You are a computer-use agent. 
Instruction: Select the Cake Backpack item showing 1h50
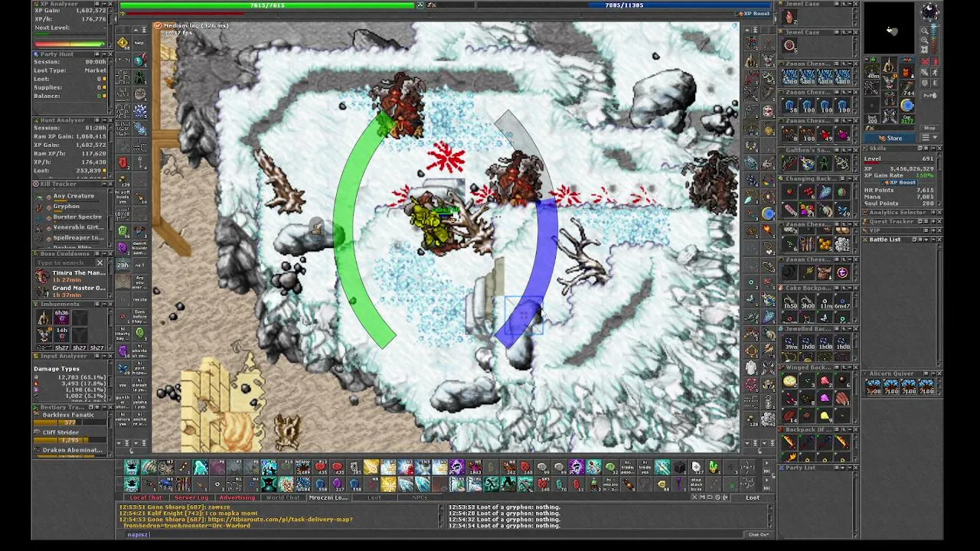tap(790, 302)
